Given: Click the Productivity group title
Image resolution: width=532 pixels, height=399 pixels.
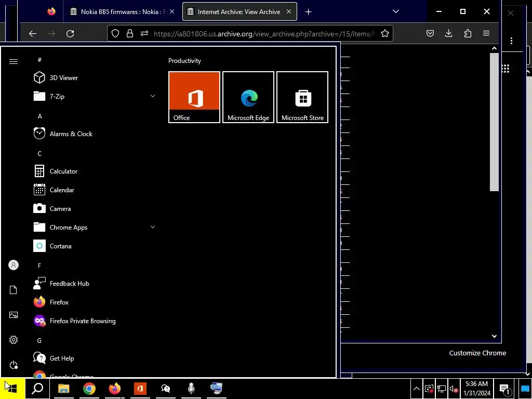Looking at the screenshot, I should coord(184,61).
